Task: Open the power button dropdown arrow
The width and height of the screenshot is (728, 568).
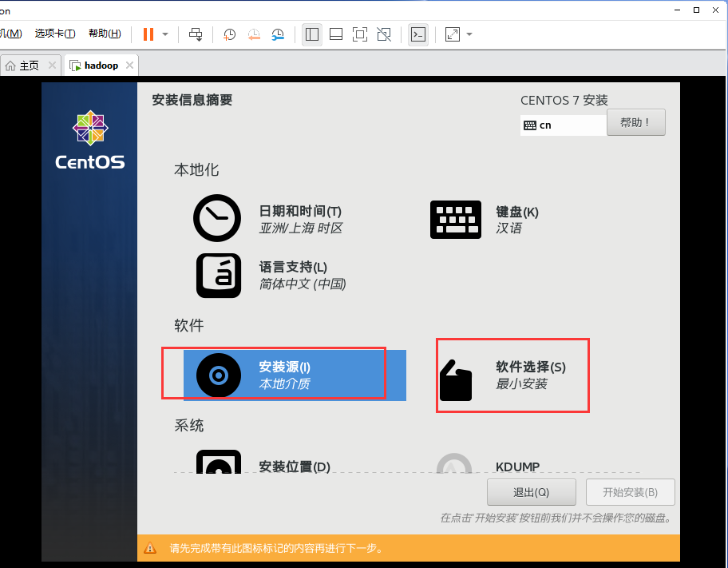Action: pyautogui.click(x=164, y=34)
